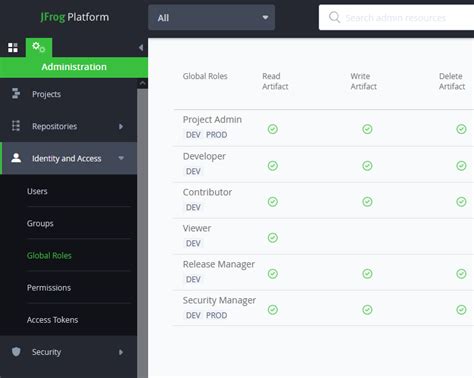
Task: Toggle Delete Artifact check for Project Admin
Action: [x=461, y=129]
